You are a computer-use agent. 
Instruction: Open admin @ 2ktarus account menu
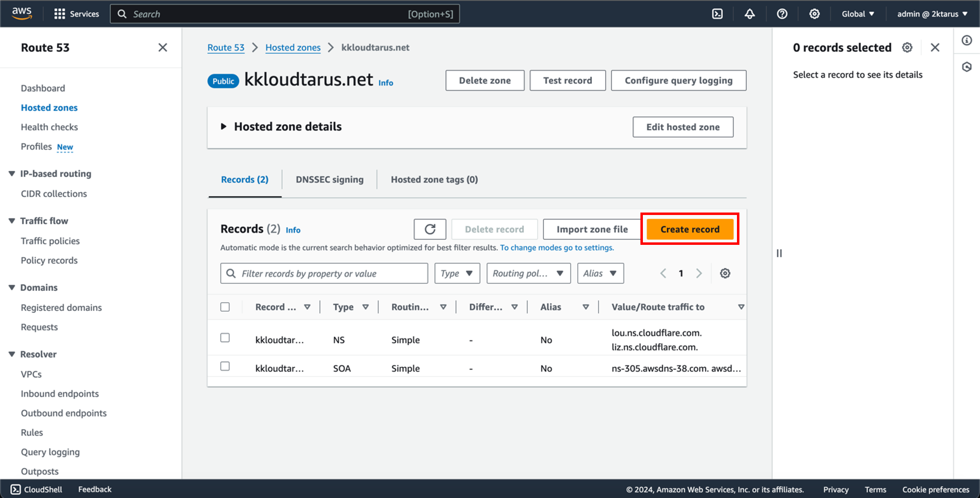(x=932, y=14)
